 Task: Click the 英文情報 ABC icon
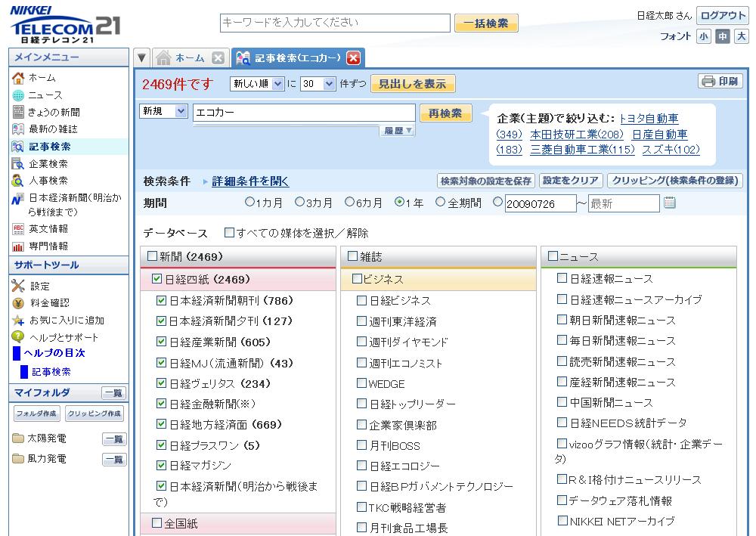coord(18,229)
